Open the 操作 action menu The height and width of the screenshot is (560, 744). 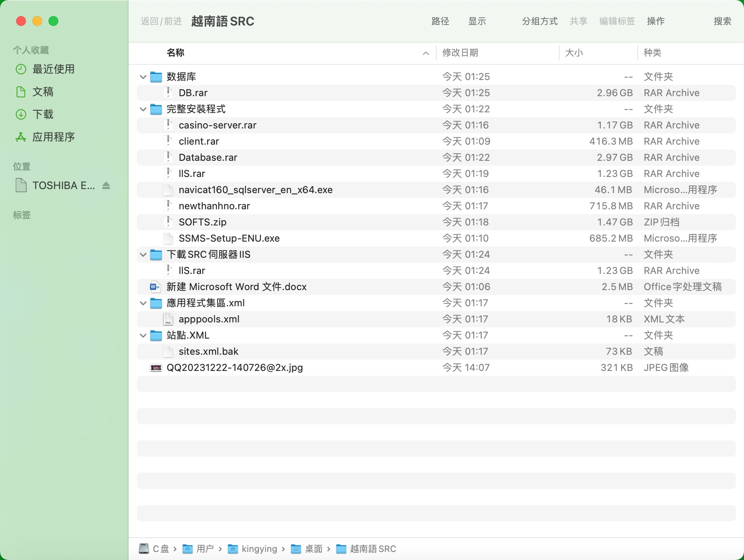tap(656, 21)
